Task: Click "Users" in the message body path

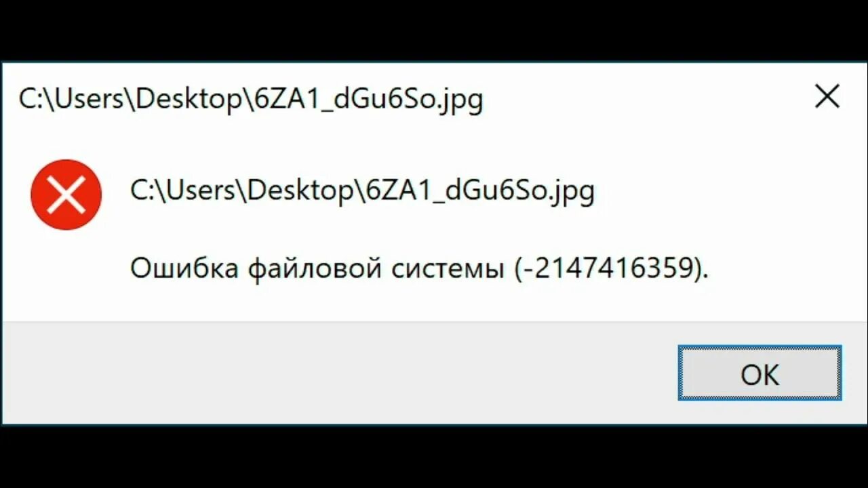Action: coord(201,191)
